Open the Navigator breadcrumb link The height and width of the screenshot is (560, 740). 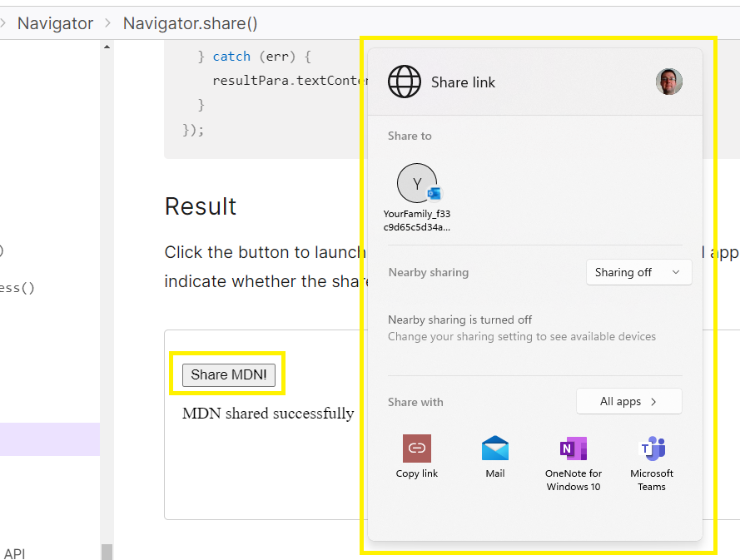(x=55, y=23)
